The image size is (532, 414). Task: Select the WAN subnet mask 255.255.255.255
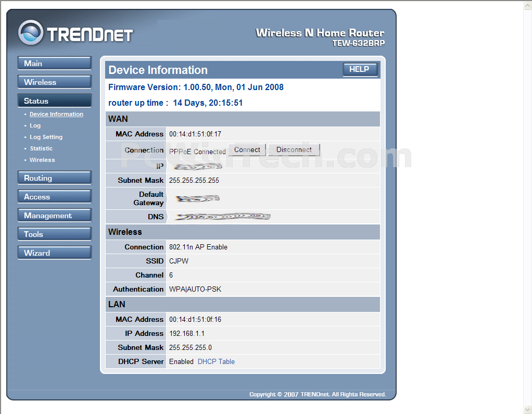click(x=194, y=181)
